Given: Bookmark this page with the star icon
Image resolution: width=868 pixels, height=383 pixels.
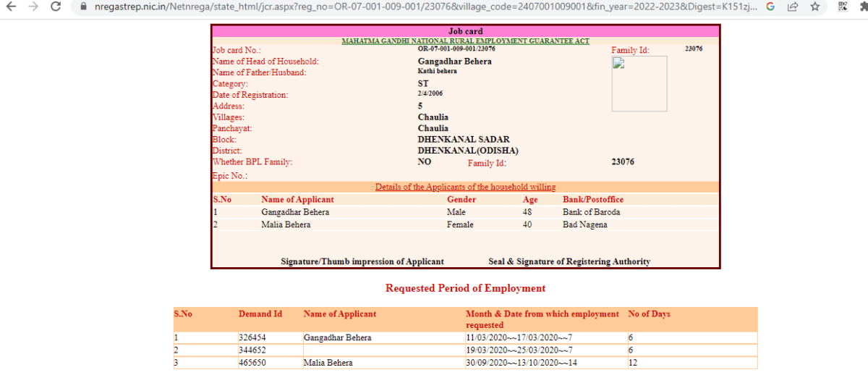Looking at the screenshot, I should [815, 7].
